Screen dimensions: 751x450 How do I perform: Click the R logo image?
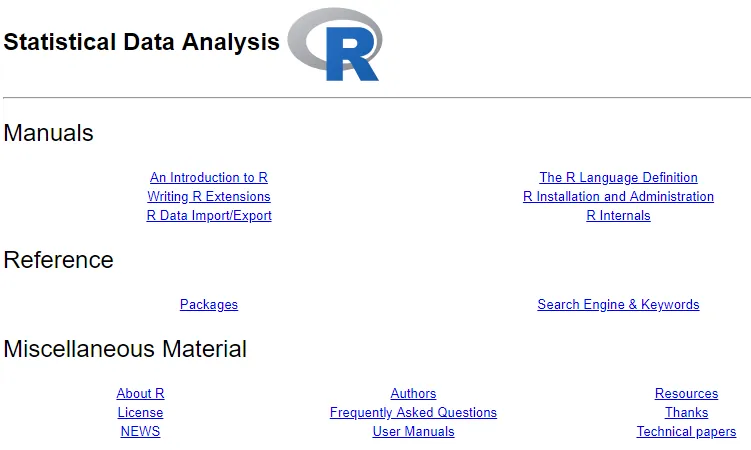point(335,45)
